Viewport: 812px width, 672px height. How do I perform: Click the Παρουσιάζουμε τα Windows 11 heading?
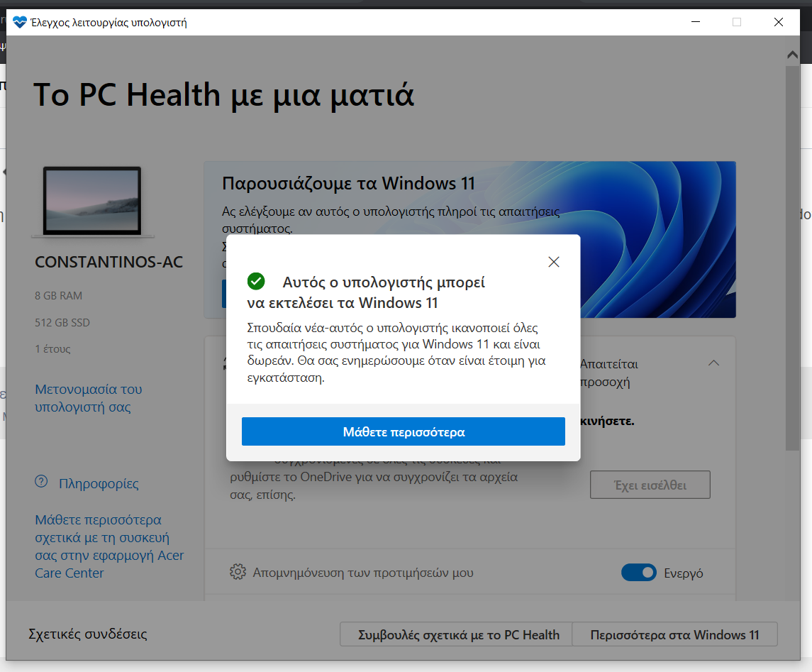coord(348,183)
